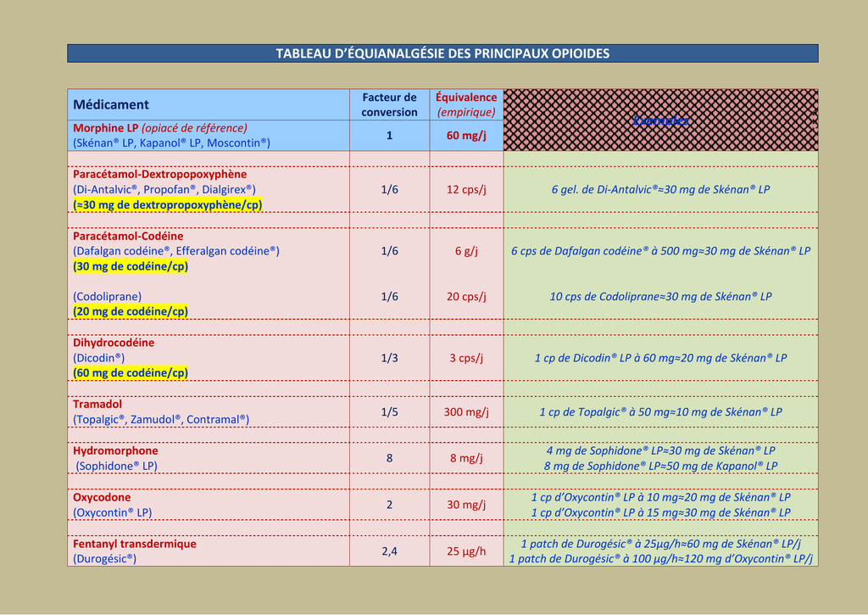Image resolution: width=868 pixels, height=615 pixels.
Task: Select the "1 cp de Dicodin® LP à 60 mg" example
Action: 660,358
